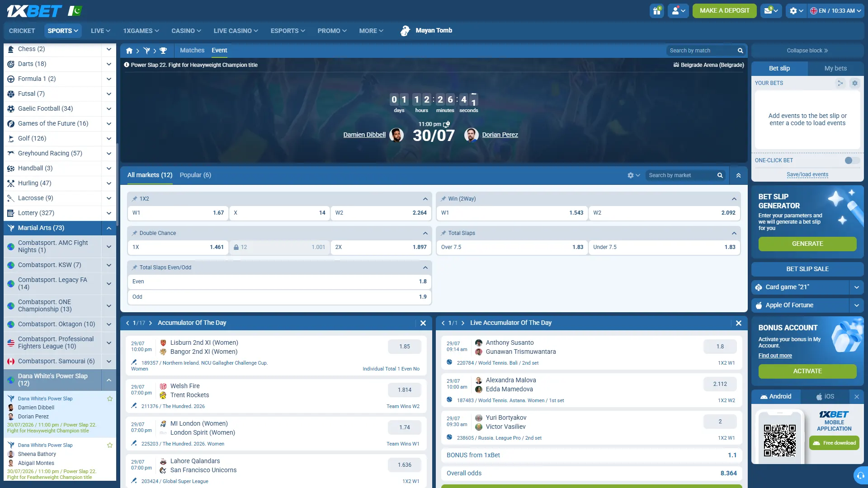The width and height of the screenshot is (868, 488).
Task: Click bet slip share arrow icon
Action: tap(840, 83)
